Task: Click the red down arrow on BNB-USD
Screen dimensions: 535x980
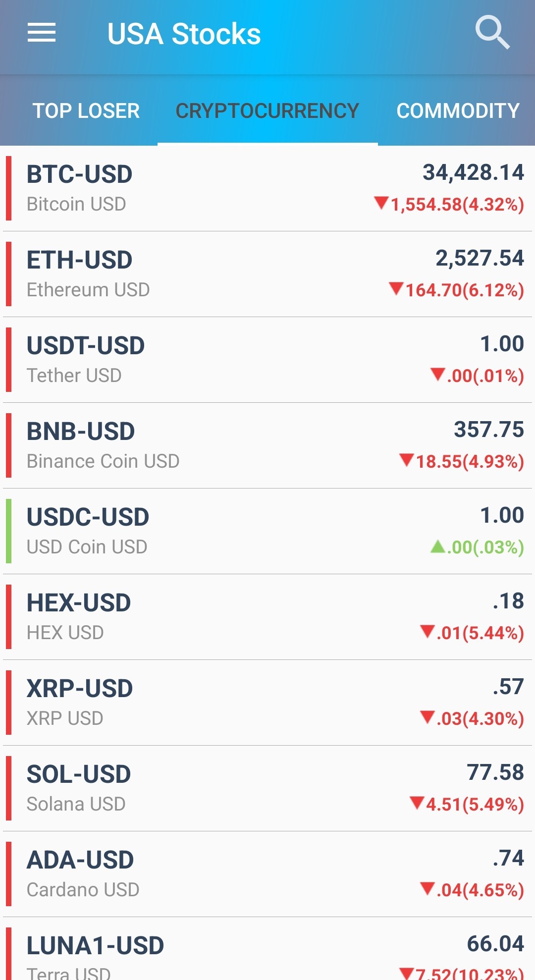Action: coord(406,460)
